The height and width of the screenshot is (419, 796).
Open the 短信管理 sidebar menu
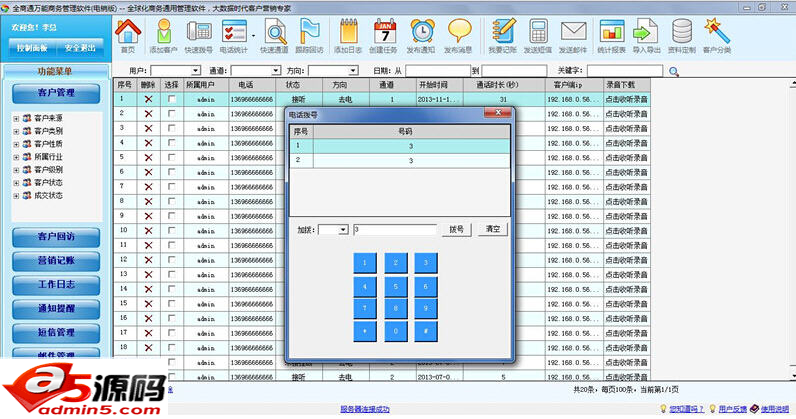(x=56, y=333)
